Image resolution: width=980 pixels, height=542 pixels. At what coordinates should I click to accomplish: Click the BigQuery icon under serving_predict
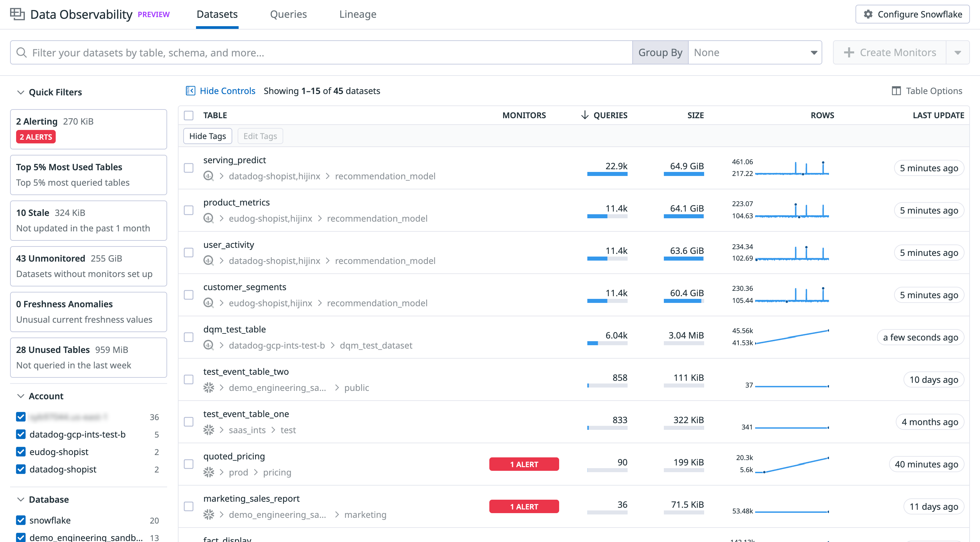click(x=208, y=176)
